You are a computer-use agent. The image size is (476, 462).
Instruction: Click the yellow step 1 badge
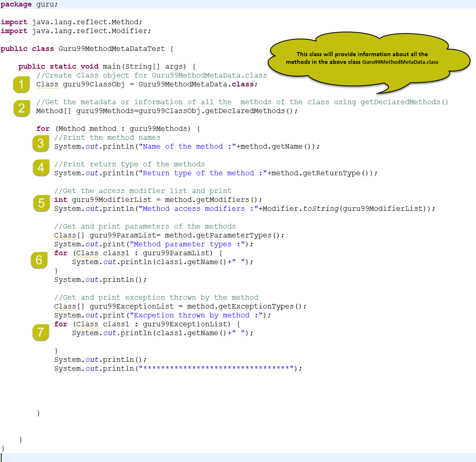point(21,84)
